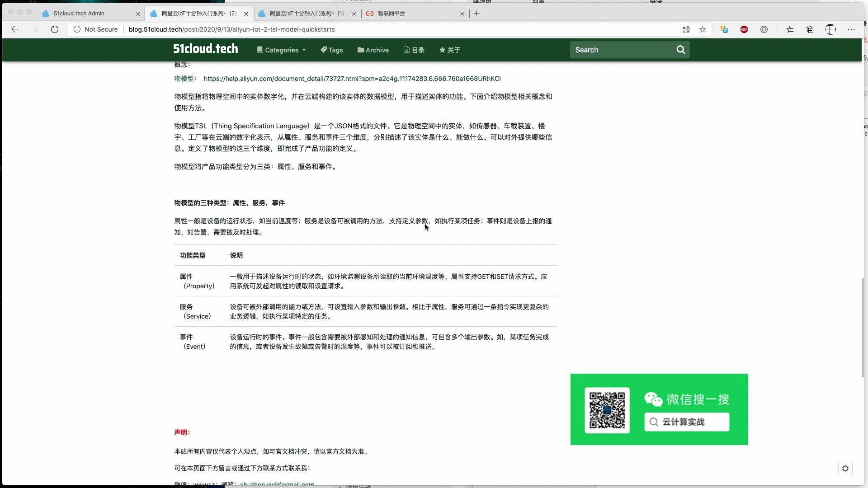Click the Not Secure info icon

(77, 29)
